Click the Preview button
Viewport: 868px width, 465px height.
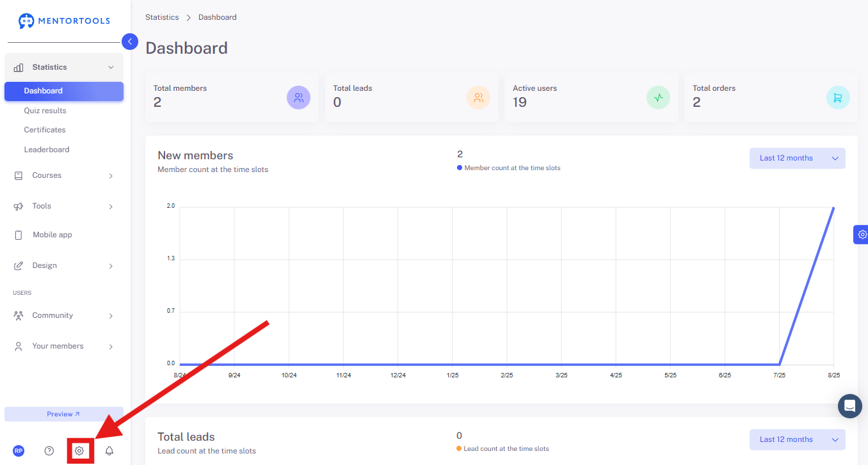(64, 414)
